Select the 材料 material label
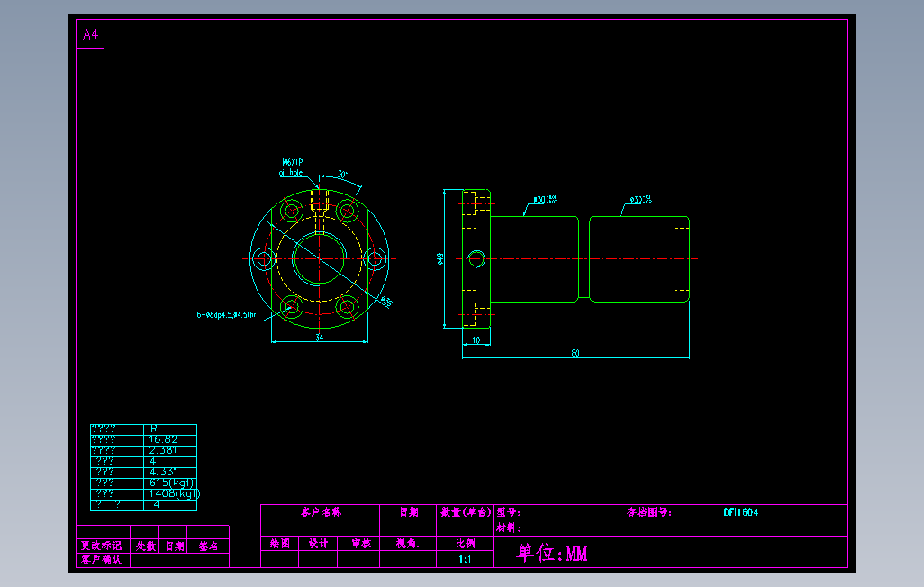924x587 pixels. [x=509, y=528]
